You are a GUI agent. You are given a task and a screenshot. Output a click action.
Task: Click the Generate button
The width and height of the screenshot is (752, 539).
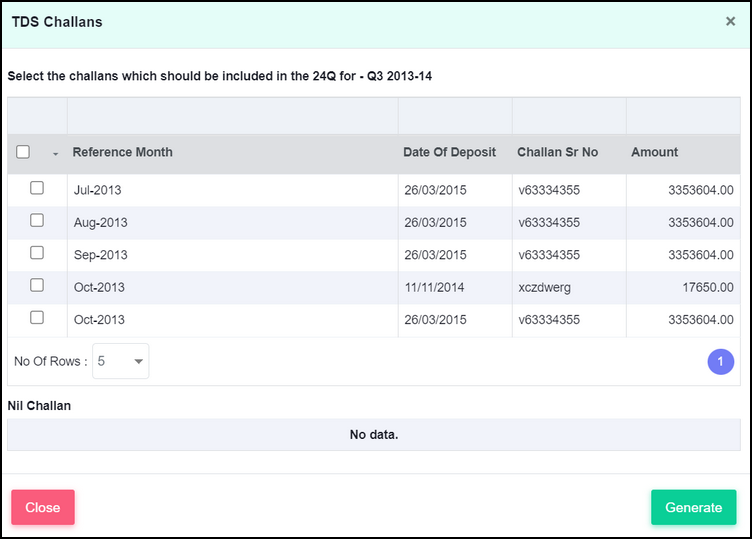[x=693, y=507]
